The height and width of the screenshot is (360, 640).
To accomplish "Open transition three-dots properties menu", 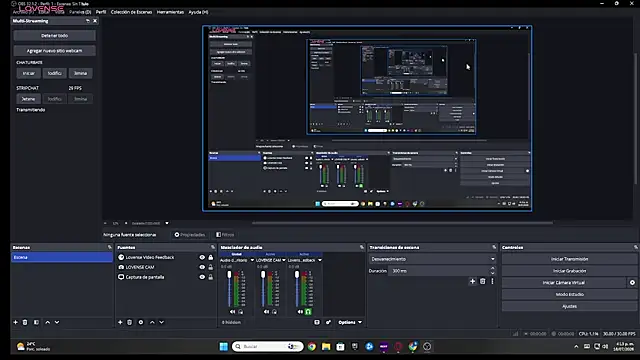I will 492,281.
